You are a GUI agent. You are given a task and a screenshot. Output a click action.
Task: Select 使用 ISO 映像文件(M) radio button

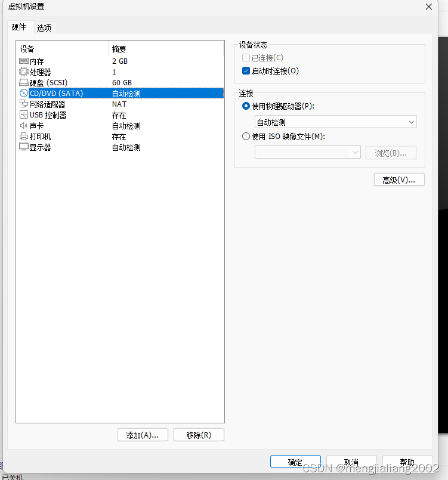coord(246,136)
